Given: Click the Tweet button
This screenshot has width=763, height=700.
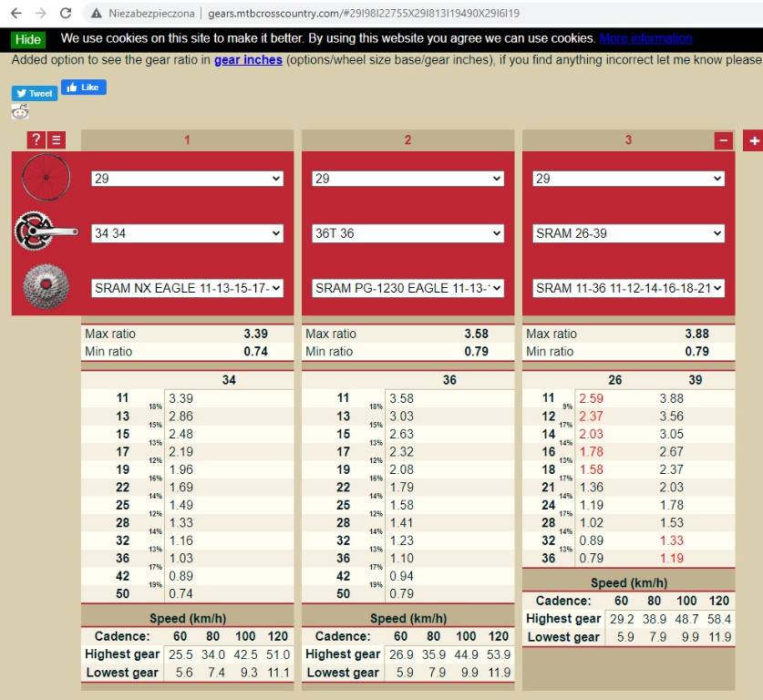Looking at the screenshot, I should click(34, 93).
